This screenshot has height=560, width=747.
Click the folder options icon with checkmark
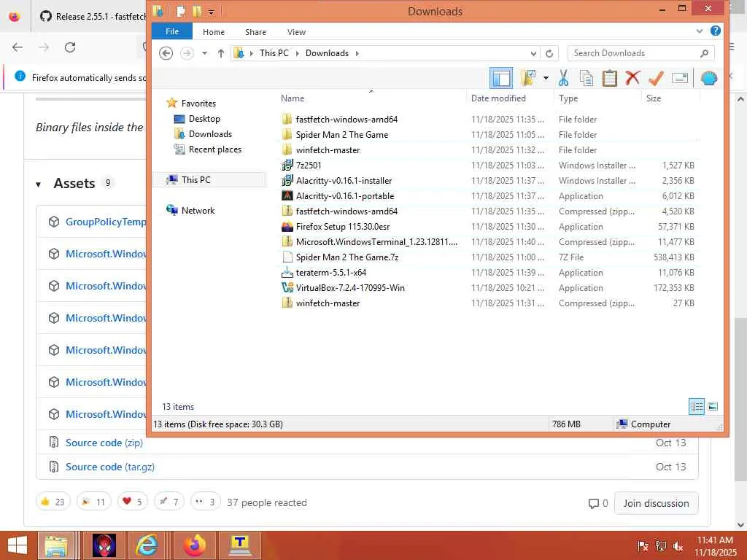coord(528,78)
